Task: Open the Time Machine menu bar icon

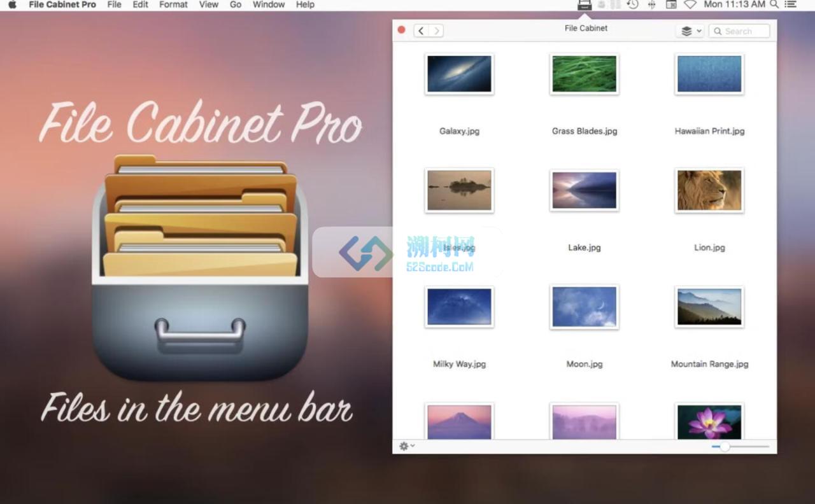Action: [x=632, y=4]
